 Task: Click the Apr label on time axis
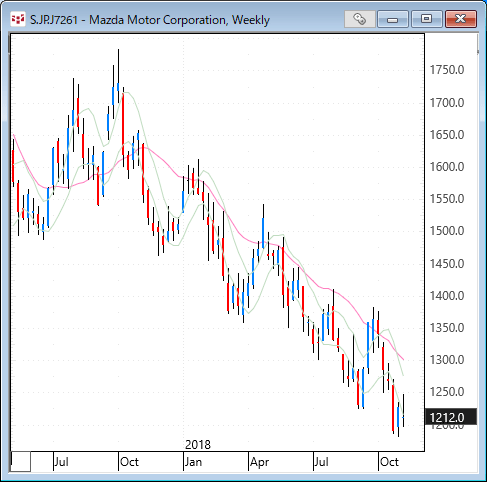click(260, 462)
